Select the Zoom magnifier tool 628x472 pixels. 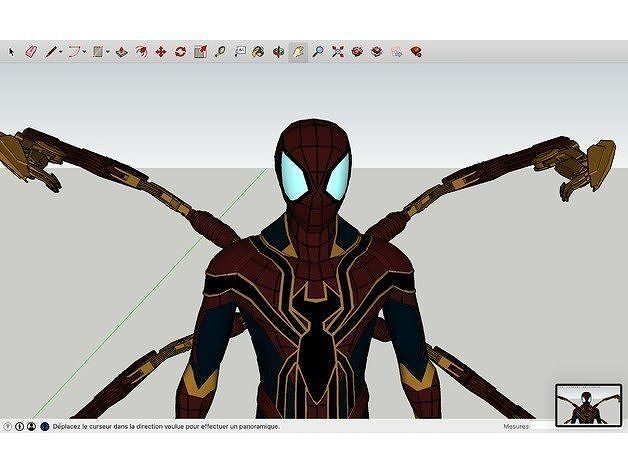pyautogui.click(x=318, y=52)
